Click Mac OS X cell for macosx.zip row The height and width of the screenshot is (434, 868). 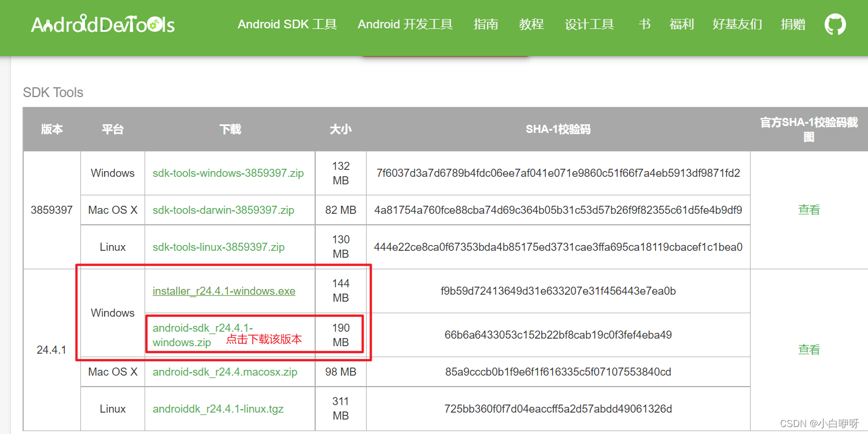113,372
